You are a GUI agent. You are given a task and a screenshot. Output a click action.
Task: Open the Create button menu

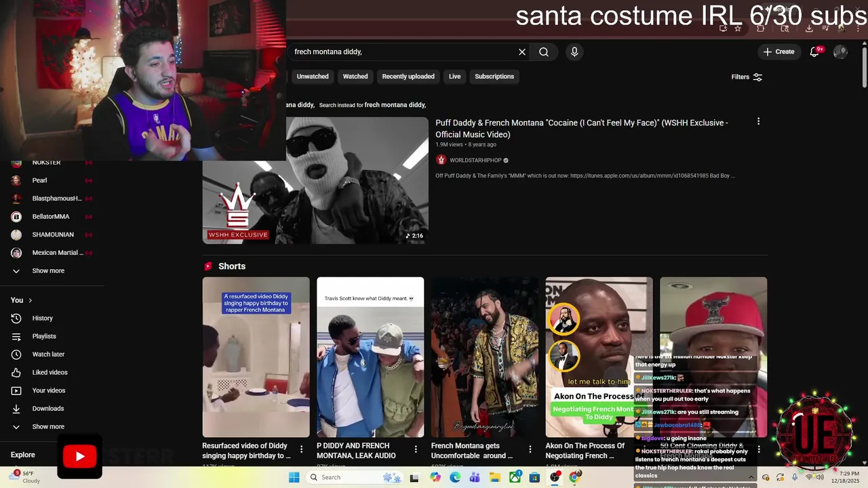778,52
